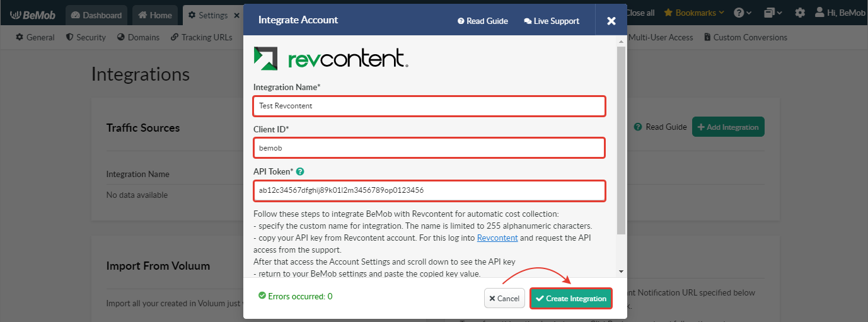
Task: Cancel the integration dialog
Action: click(x=504, y=298)
